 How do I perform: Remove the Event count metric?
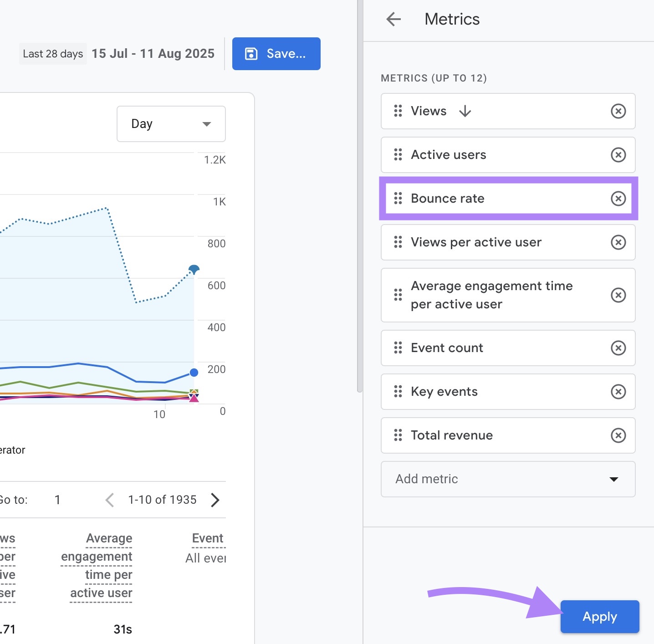618,348
